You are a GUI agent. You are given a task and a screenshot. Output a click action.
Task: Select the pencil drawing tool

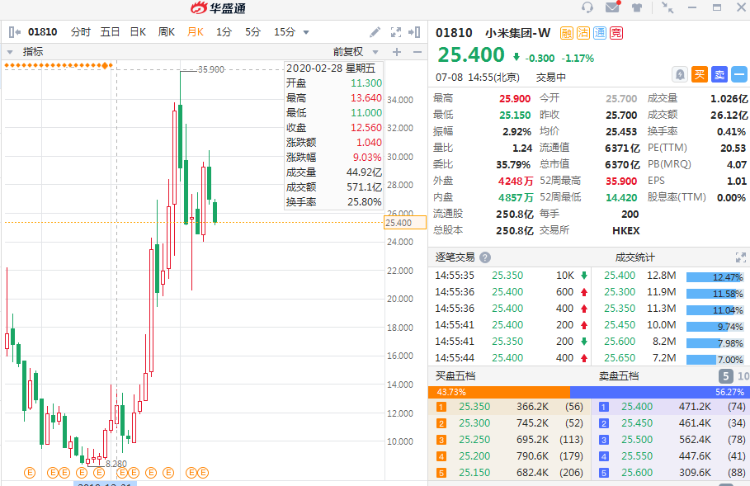coord(375,32)
